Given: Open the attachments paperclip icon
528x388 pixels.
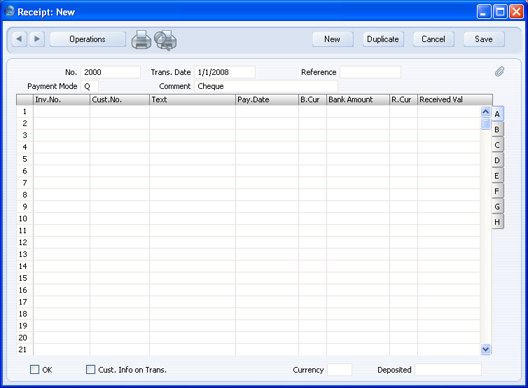Looking at the screenshot, I should point(499,71).
